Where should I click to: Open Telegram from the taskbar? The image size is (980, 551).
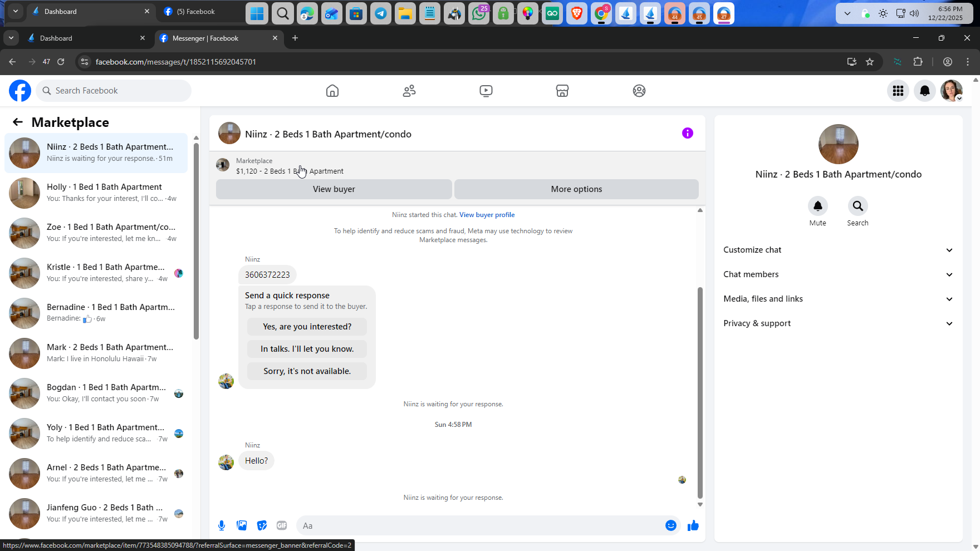(381, 13)
